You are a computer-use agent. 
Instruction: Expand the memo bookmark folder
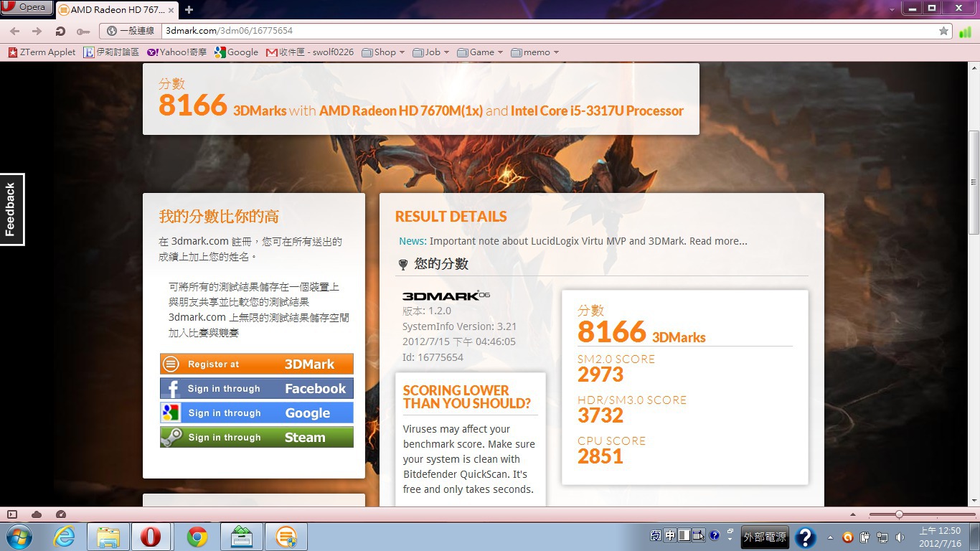(535, 52)
